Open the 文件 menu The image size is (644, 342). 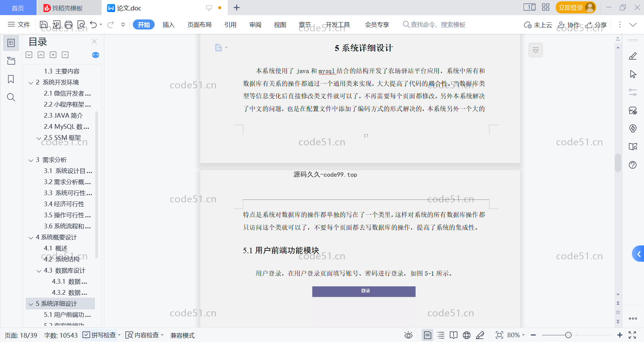click(x=19, y=24)
